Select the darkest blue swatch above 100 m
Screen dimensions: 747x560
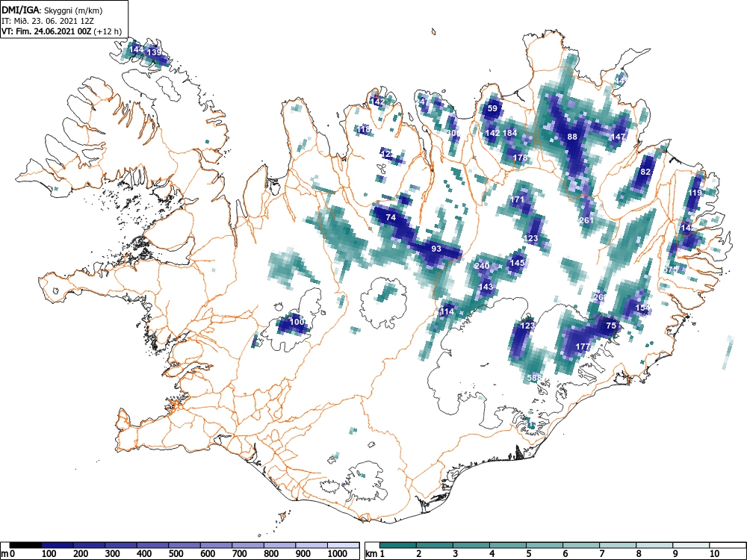click(x=58, y=545)
